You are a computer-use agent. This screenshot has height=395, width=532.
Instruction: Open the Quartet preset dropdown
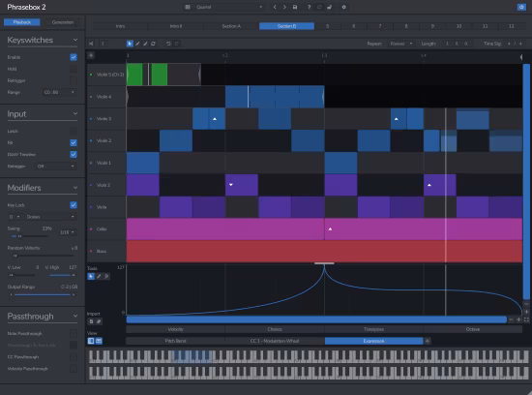click(x=224, y=7)
